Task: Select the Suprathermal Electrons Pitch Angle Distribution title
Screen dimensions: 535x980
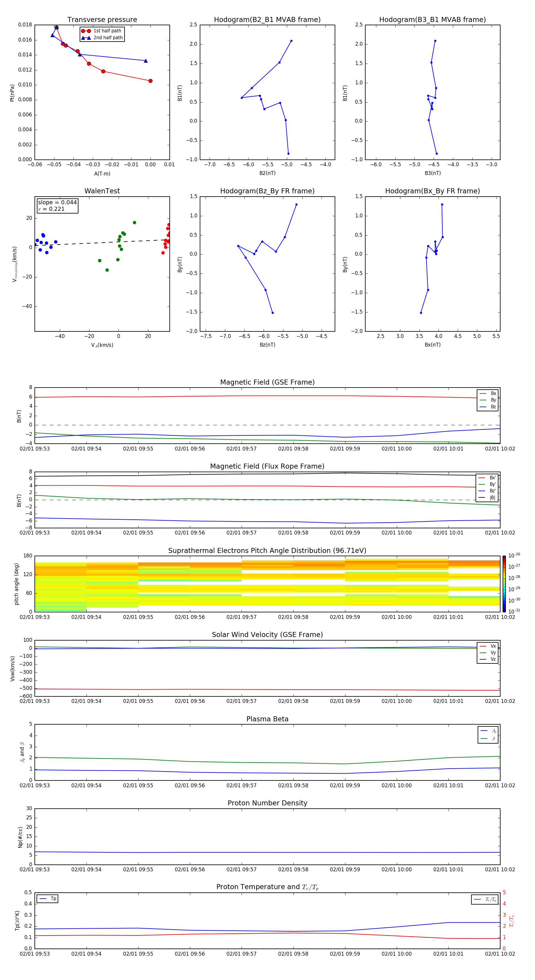Action: pyautogui.click(x=267, y=551)
